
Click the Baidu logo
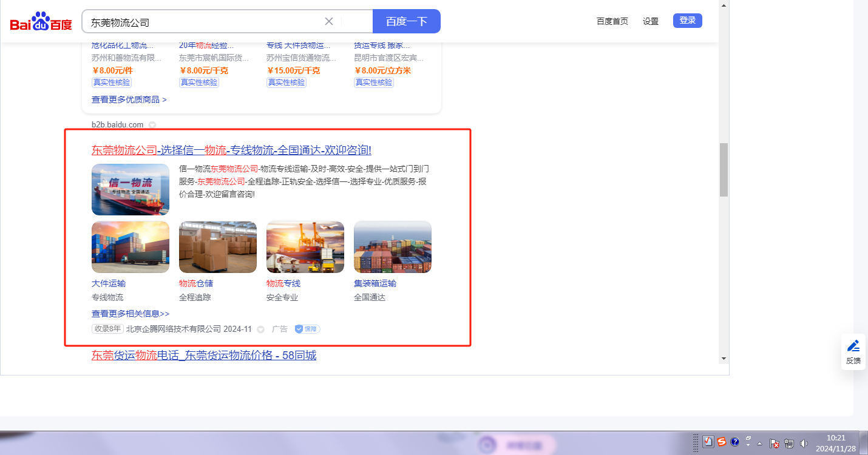coord(41,22)
